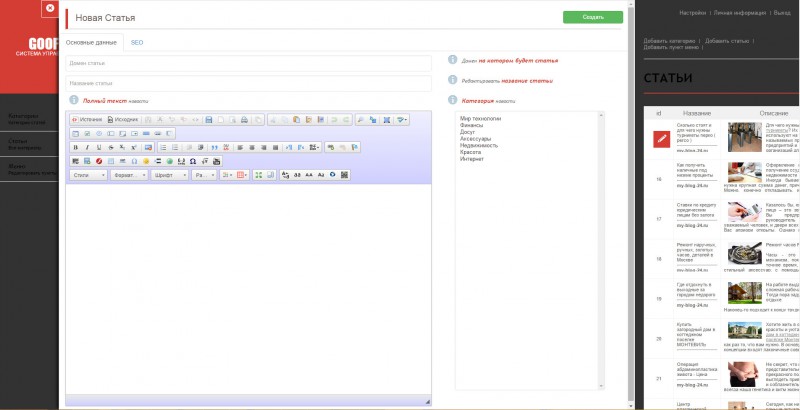Apply block quote formatting
Screen dimensions: 800x410
click(214, 147)
